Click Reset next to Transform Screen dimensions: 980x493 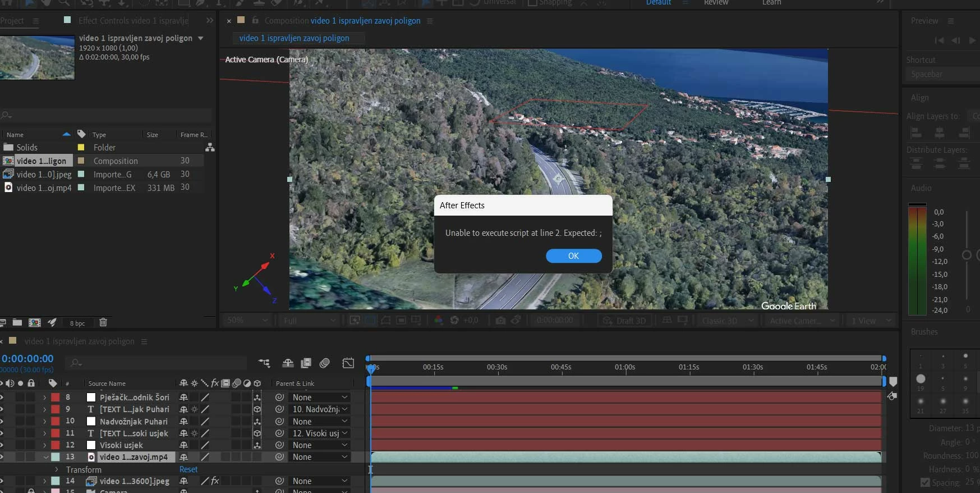tap(188, 469)
